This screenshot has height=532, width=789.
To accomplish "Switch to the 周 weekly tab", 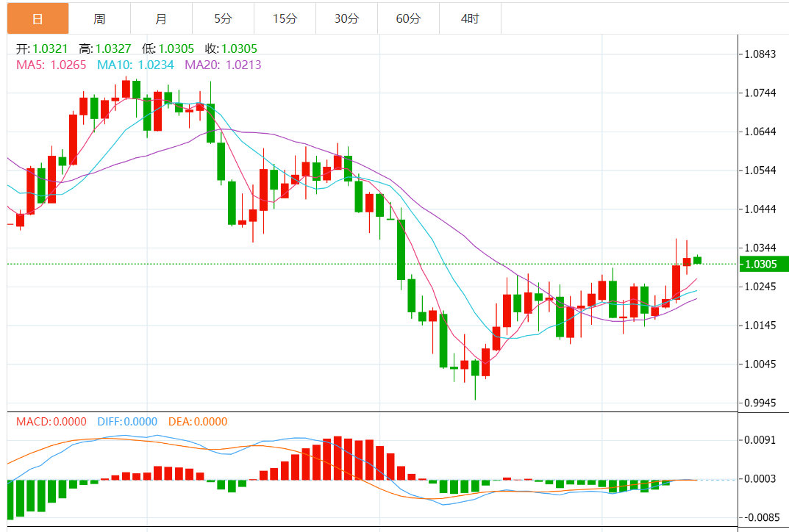I will [x=99, y=18].
